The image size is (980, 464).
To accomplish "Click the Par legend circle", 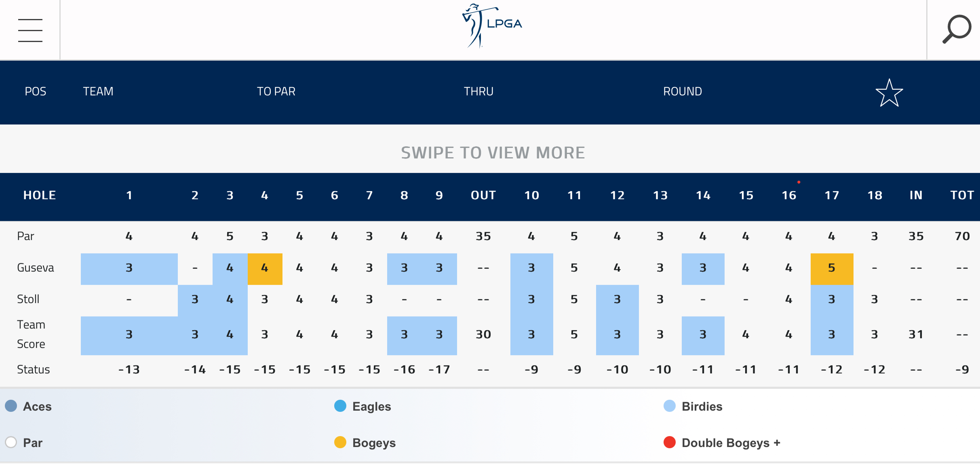I will (11, 442).
